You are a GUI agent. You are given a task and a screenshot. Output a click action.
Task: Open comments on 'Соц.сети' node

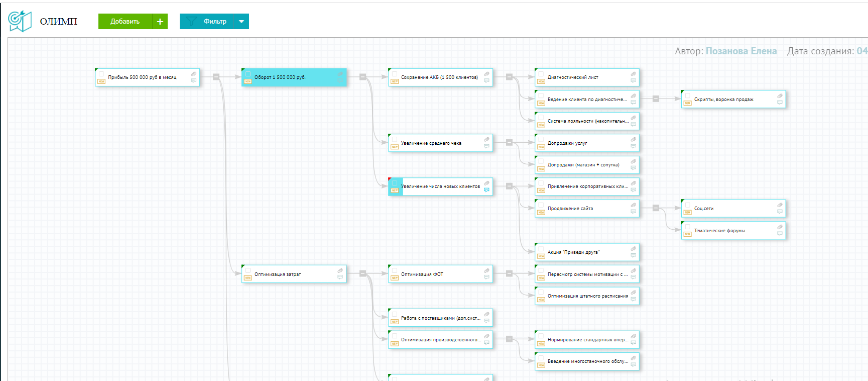(x=780, y=212)
